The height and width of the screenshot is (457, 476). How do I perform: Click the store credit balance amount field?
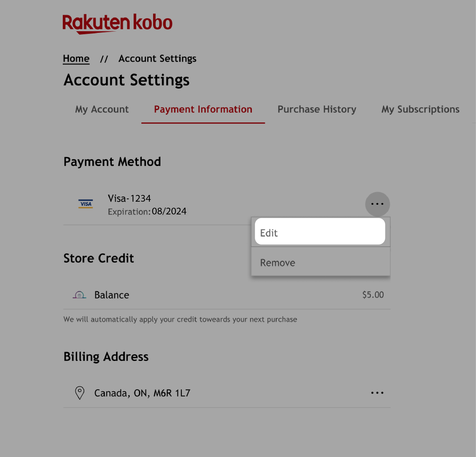[373, 294]
